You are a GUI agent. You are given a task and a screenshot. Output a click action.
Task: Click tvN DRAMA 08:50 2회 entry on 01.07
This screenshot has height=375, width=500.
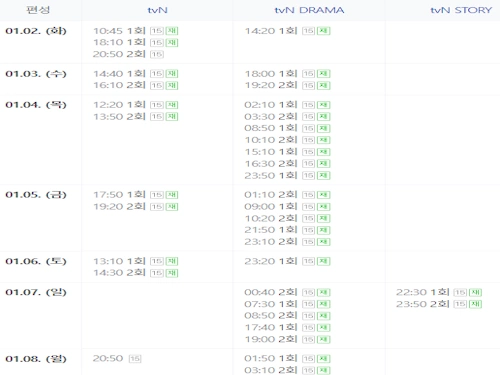coord(287,316)
